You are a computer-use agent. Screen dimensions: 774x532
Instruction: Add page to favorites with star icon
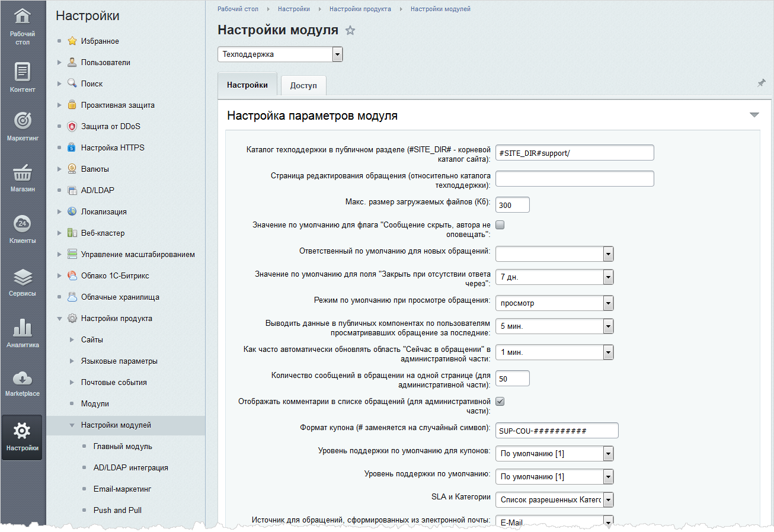(350, 30)
